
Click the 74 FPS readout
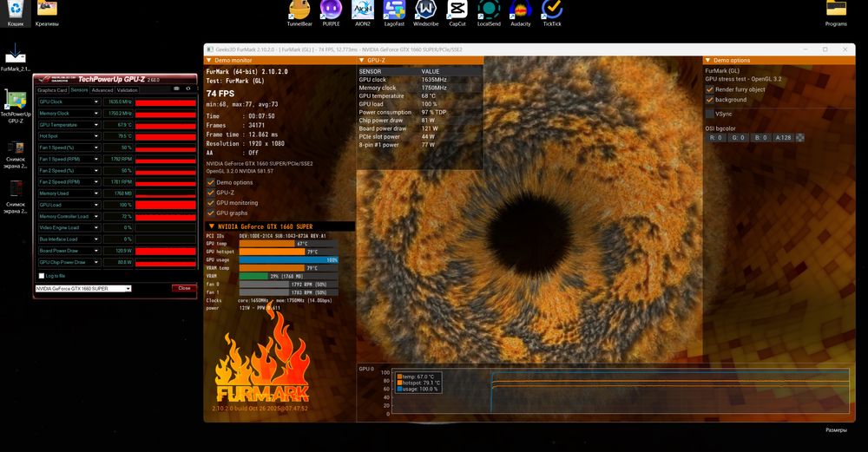220,94
